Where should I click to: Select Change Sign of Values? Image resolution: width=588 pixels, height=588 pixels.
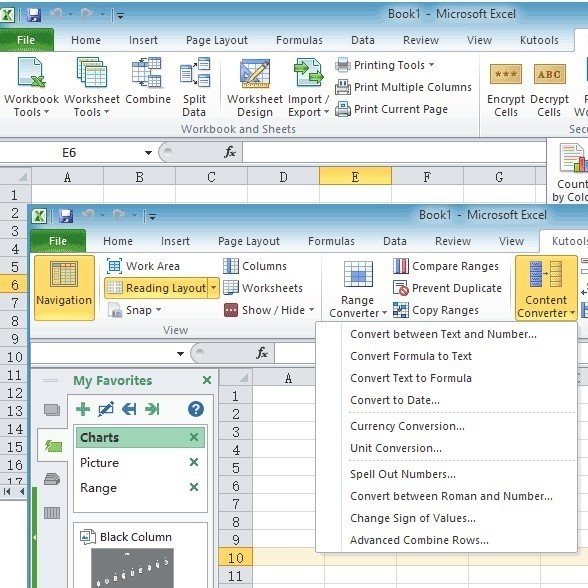pyautogui.click(x=446, y=518)
